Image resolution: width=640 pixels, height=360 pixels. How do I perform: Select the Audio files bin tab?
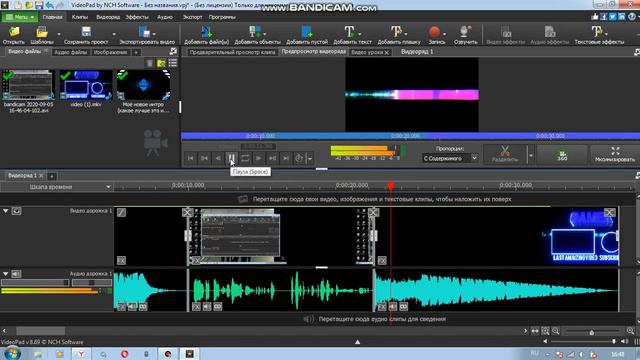click(x=71, y=52)
